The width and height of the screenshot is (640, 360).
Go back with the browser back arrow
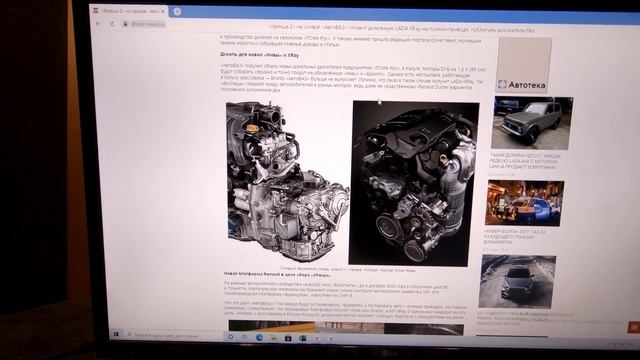click(98, 24)
